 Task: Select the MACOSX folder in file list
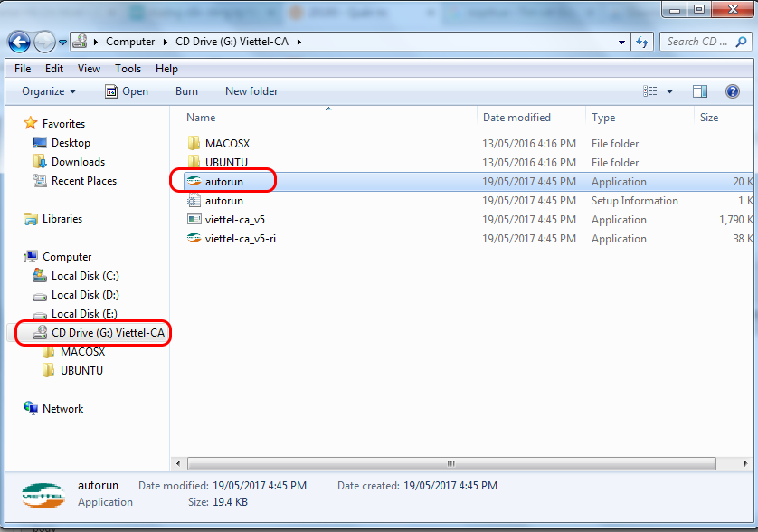click(227, 144)
